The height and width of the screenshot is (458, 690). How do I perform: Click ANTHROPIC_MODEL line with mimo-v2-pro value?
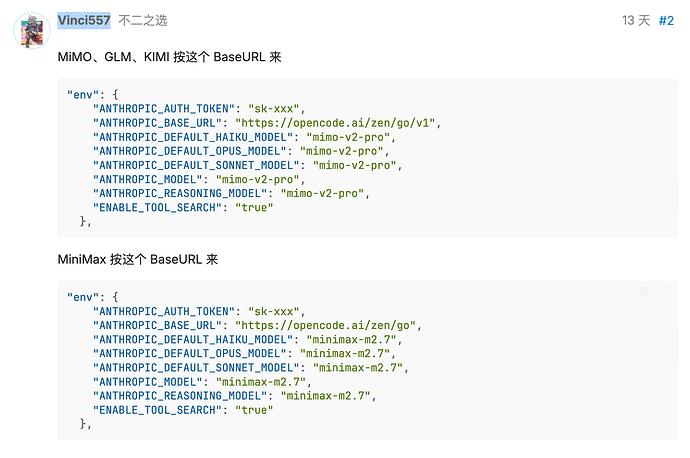tap(199, 180)
